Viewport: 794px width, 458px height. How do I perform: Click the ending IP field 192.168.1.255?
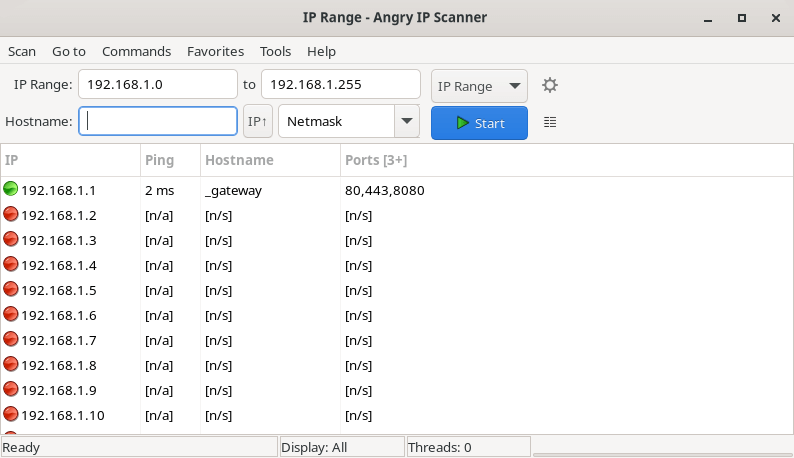point(341,84)
